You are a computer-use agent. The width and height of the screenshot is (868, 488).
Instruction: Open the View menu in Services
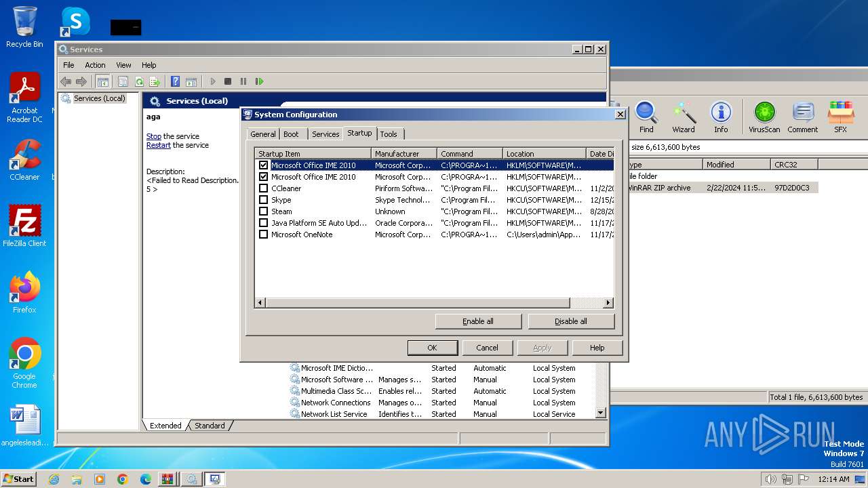[x=123, y=65]
